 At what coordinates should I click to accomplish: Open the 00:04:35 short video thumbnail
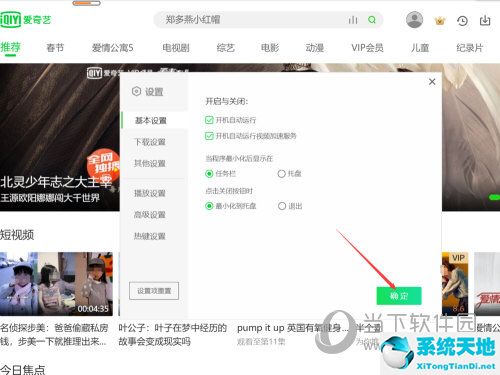point(56,284)
